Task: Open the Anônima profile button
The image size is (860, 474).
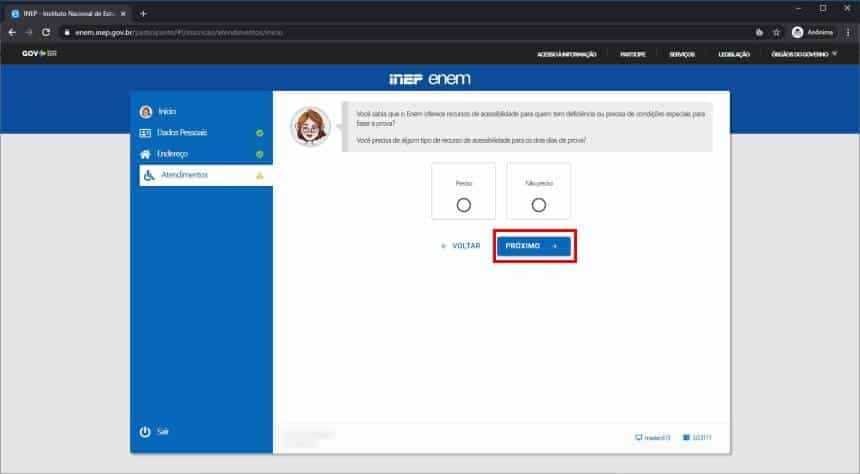Action: (x=813, y=32)
